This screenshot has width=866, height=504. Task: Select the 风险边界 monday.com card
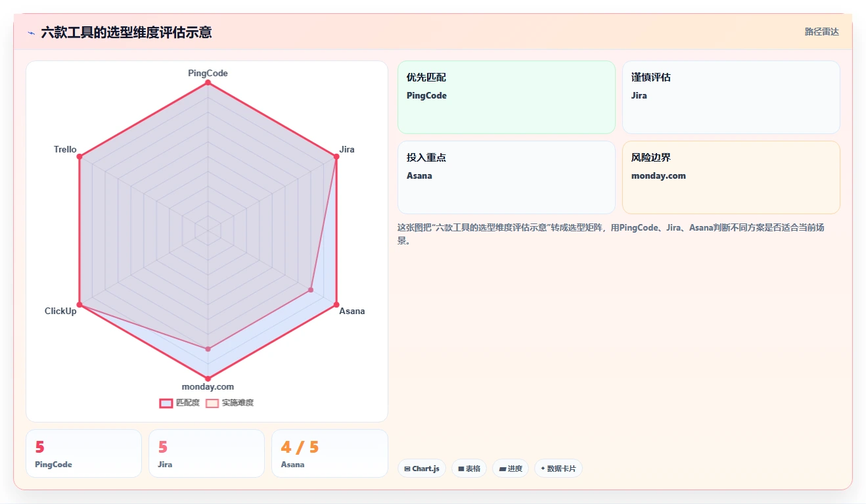pyautogui.click(x=731, y=177)
